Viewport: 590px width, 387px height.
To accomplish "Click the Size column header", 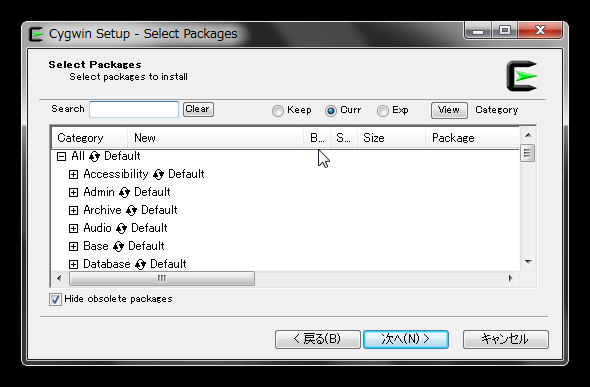I will tap(391, 138).
